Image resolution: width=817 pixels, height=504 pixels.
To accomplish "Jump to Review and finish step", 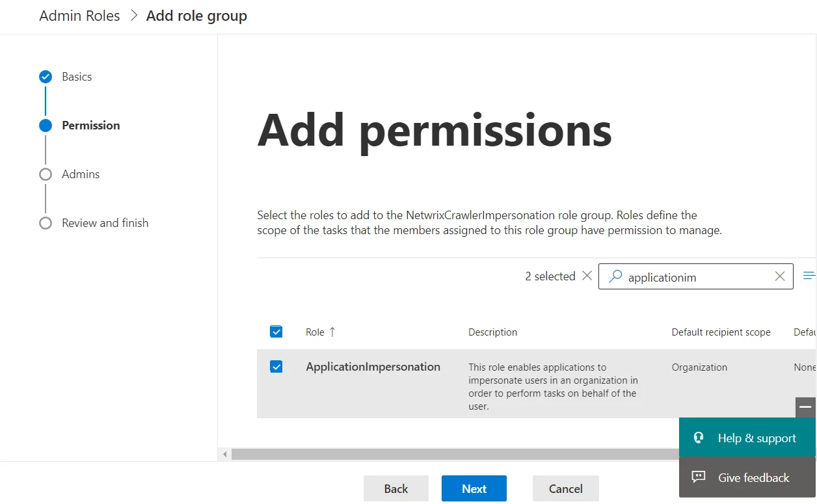I will tap(105, 223).
